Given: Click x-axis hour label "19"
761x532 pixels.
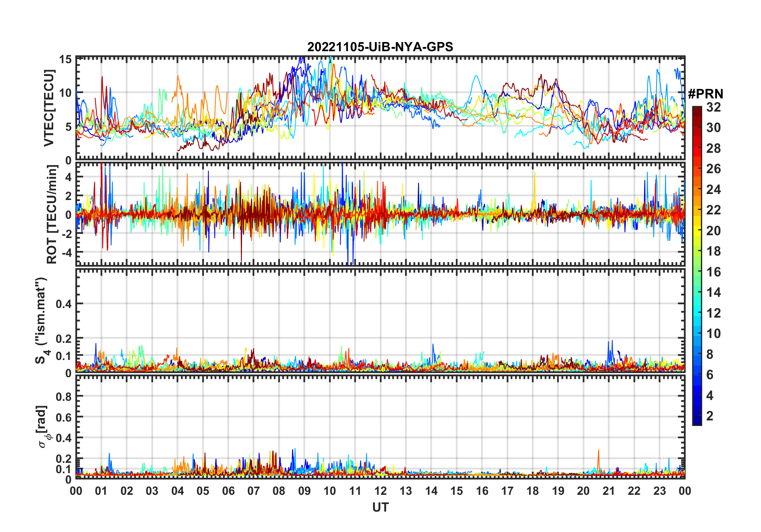Looking at the screenshot, I should click(x=558, y=491).
